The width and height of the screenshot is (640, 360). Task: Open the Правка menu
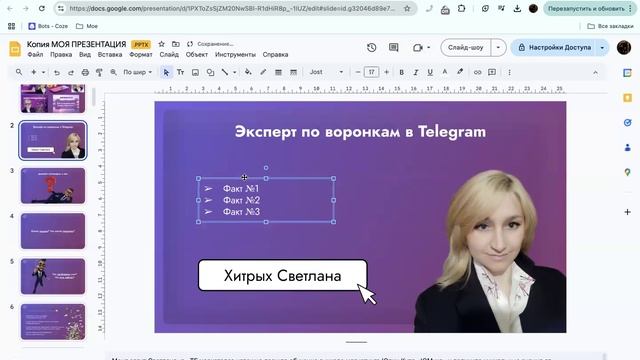pyautogui.click(x=61, y=54)
